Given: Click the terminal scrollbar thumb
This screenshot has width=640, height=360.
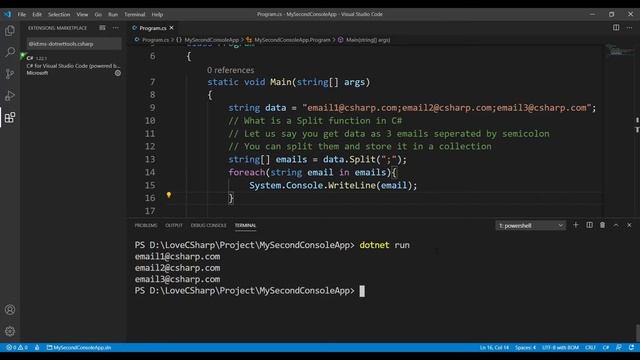Looking at the screenshot, I should coord(637,332).
